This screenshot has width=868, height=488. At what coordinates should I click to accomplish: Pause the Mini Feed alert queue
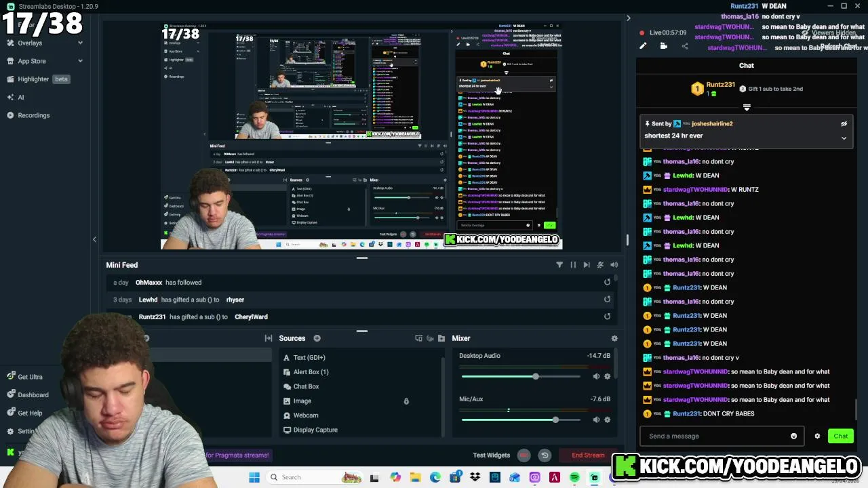tap(573, 265)
